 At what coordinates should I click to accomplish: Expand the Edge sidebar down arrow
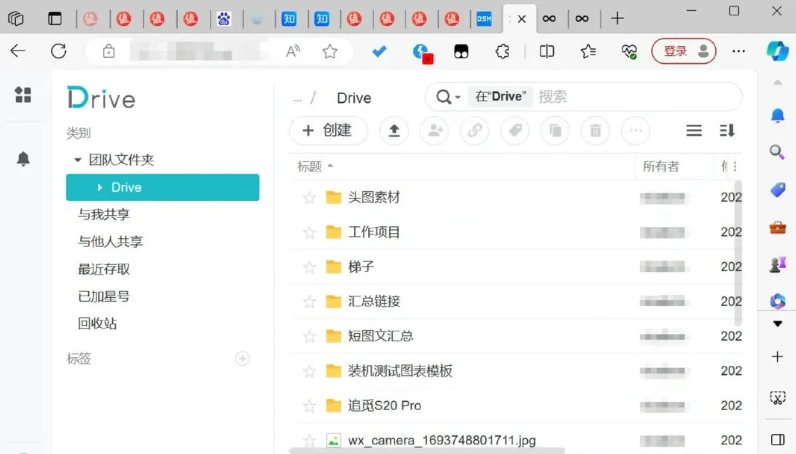click(x=777, y=324)
